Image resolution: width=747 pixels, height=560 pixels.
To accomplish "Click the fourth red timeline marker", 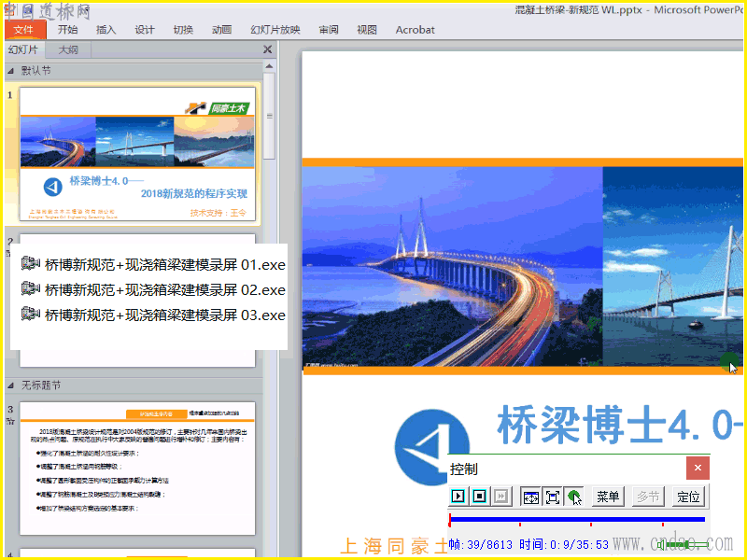I will (663, 525).
